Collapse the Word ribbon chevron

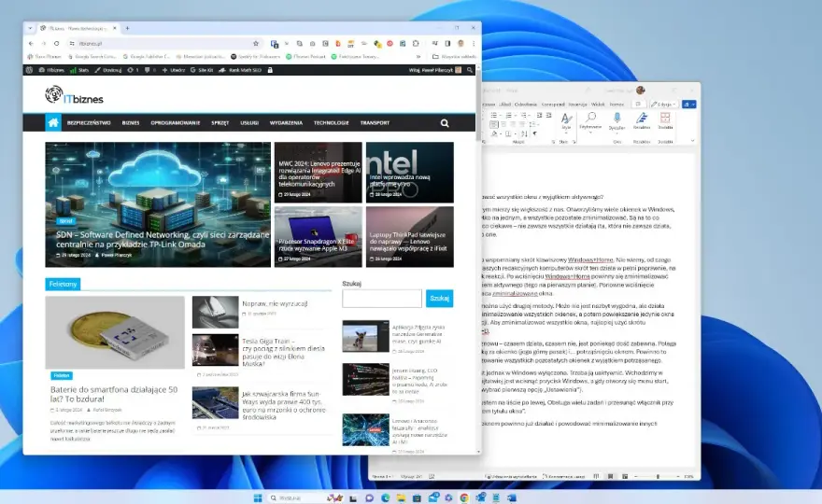point(692,141)
